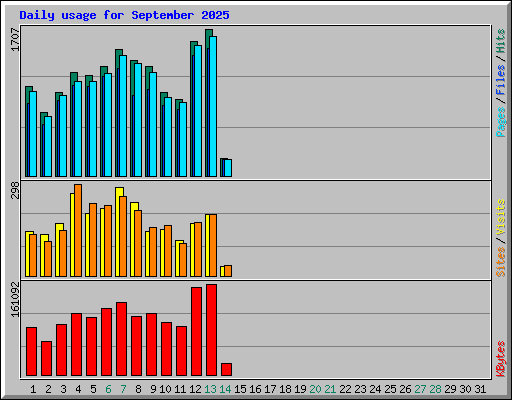
Task: Click the cyan pages bar for day 5
Action: [x=93, y=129]
